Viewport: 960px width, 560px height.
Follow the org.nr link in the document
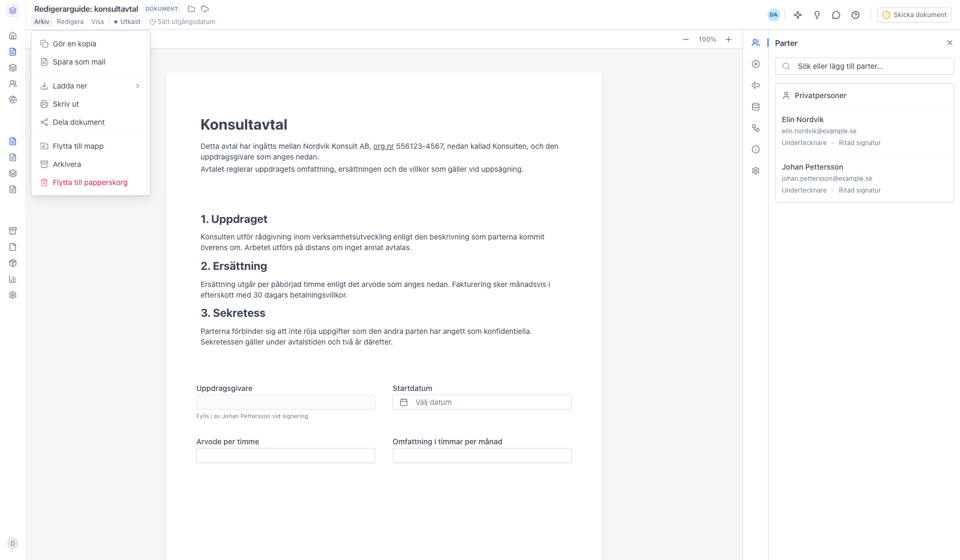[383, 146]
